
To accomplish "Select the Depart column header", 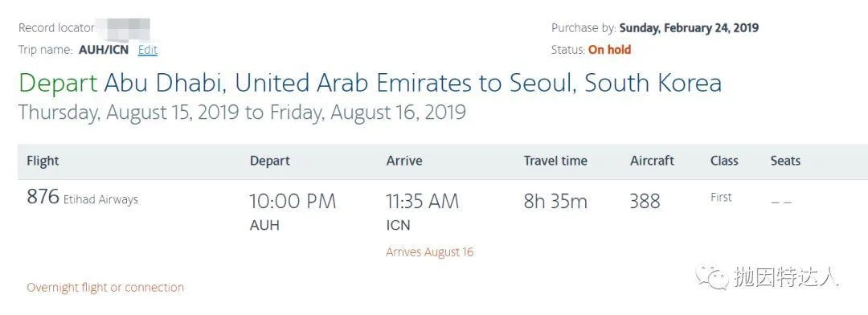I will pyautogui.click(x=269, y=161).
